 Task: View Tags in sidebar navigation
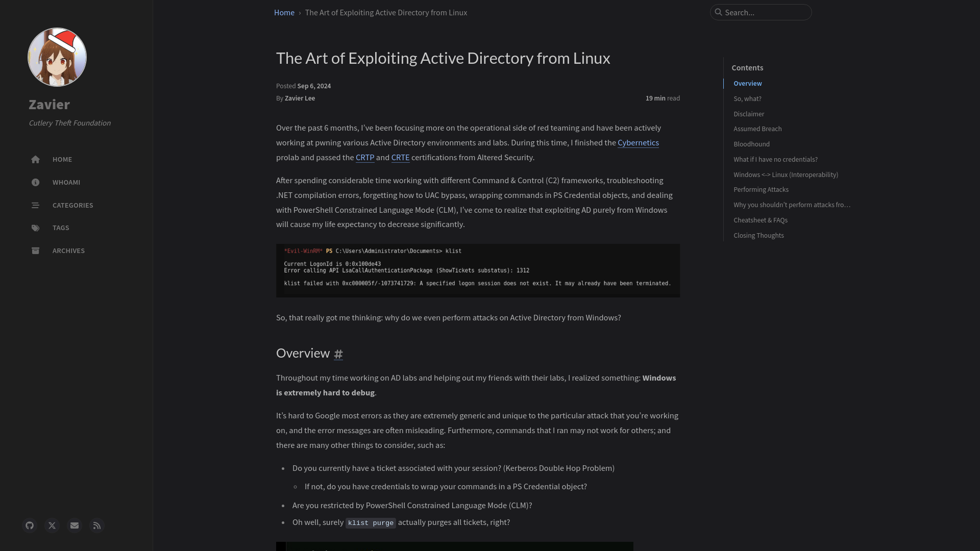61,228
